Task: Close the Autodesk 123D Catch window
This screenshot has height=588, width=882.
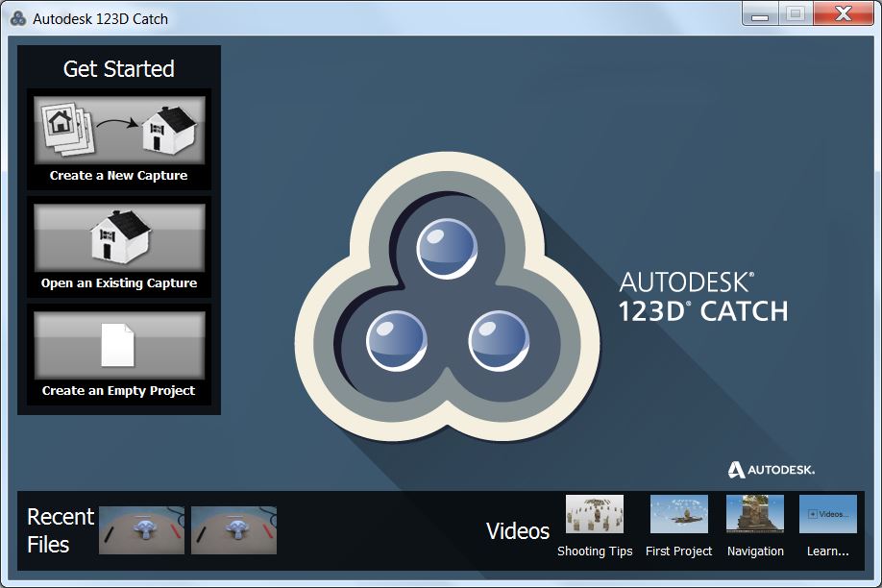Action: coord(844,14)
